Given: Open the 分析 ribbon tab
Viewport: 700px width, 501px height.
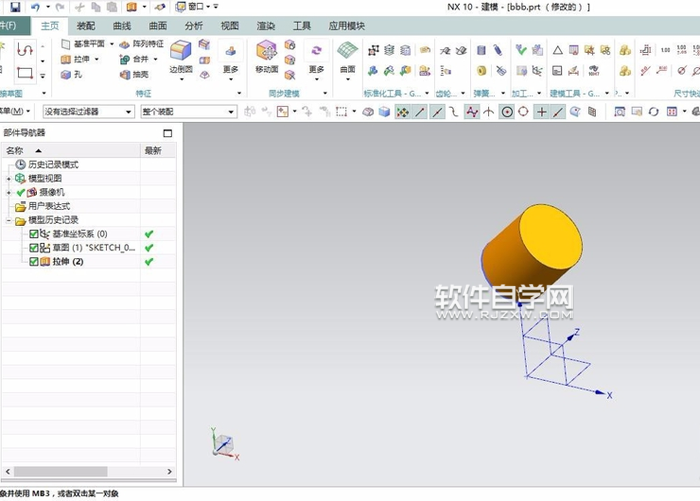Looking at the screenshot, I should coord(194,25).
